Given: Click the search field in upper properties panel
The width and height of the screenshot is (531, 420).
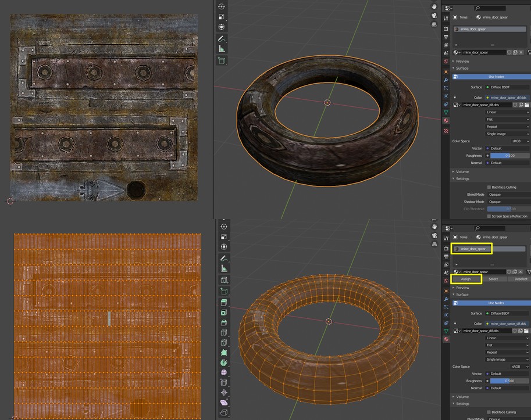Looking at the screenshot, I should point(490,8).
